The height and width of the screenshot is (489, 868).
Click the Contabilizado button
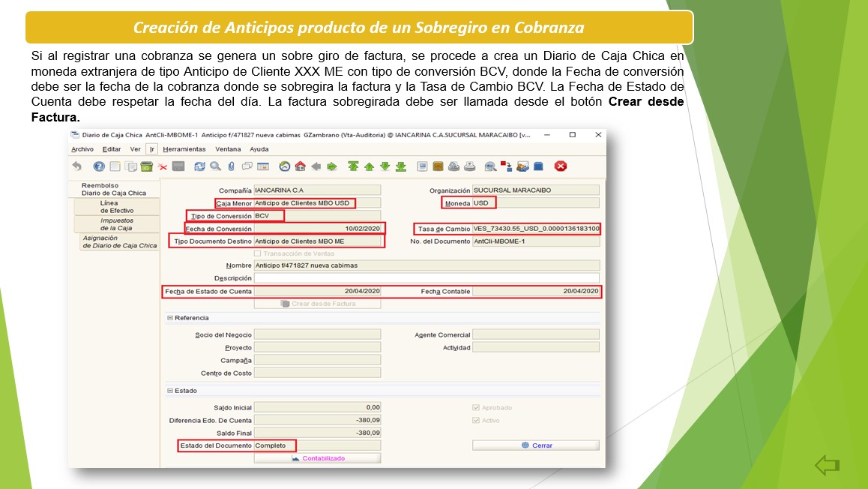317,458
